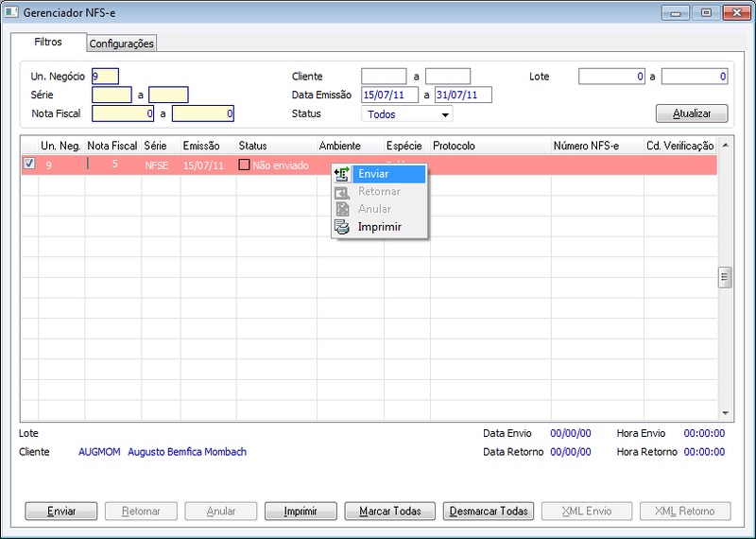Click the Ambiente column header
The width and height of the screenshot is (756, 539).
pos(351,146)
